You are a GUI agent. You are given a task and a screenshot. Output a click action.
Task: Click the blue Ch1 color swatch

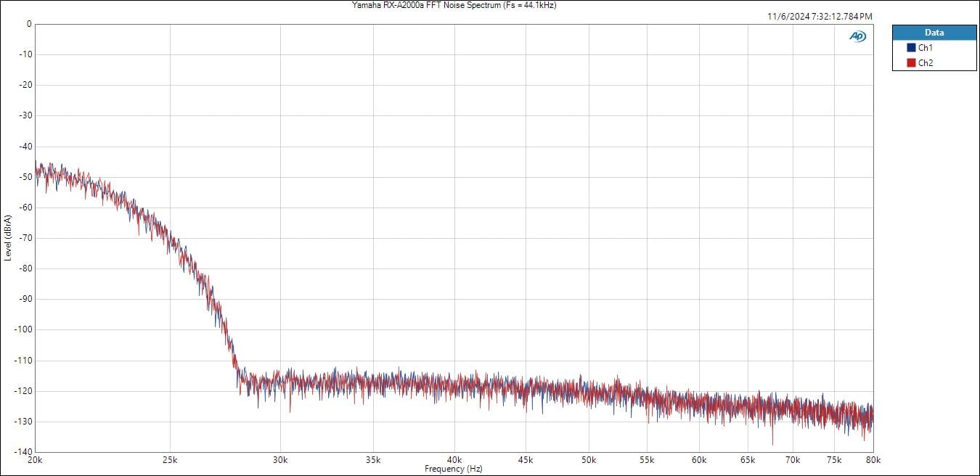[x=911, y=48]
